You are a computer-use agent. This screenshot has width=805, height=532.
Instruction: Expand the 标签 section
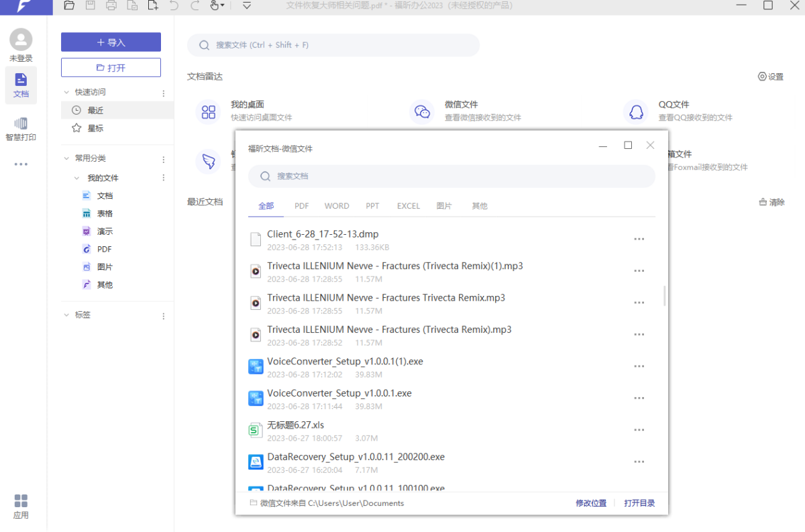click(x=66, y=315)
